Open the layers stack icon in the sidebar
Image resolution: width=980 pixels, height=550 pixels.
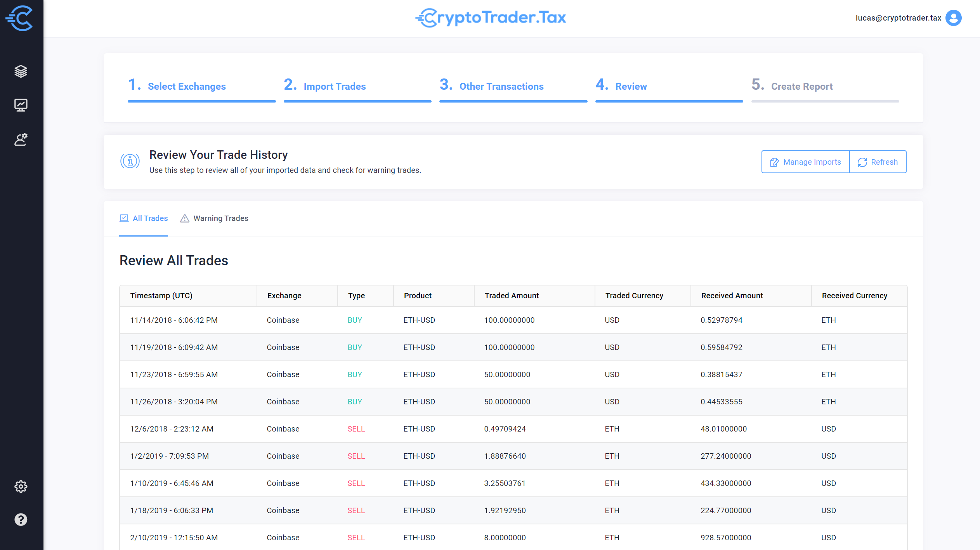click(x=21, y=71)
